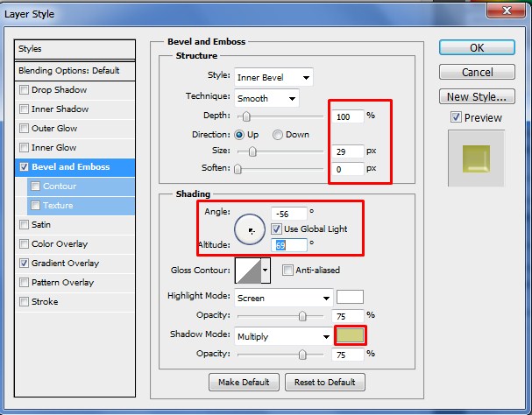This screenshot has height=415, width=532.
Task: Open the yellow Shadow Mode color swatch
Action: [350, 335]
